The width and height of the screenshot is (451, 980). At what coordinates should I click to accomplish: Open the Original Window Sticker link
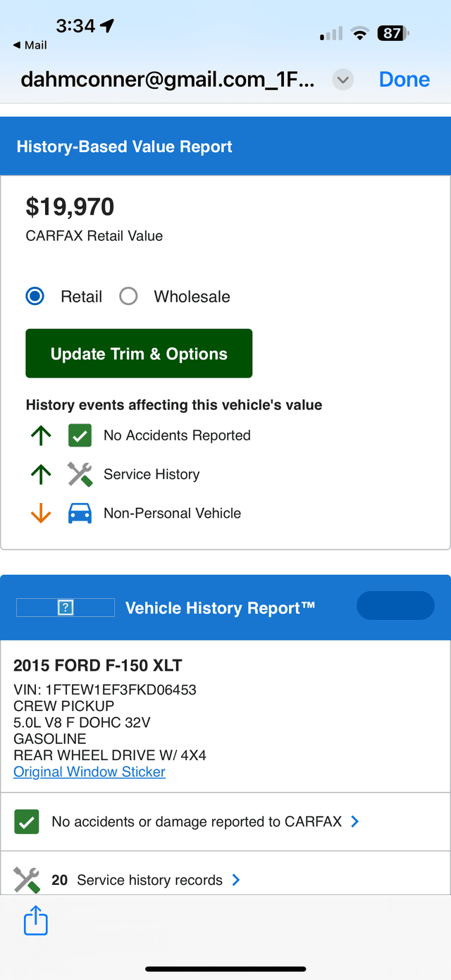coord(89,771)
